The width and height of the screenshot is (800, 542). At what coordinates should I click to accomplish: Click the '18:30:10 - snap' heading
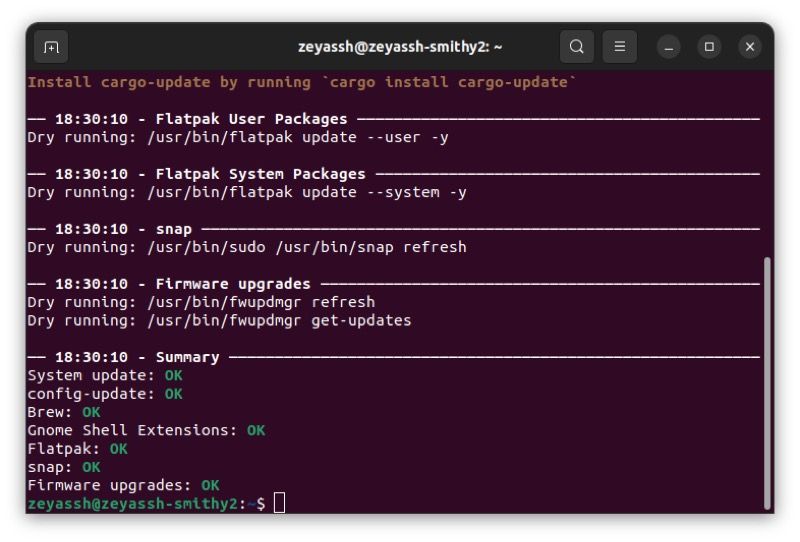coord(123,229)
